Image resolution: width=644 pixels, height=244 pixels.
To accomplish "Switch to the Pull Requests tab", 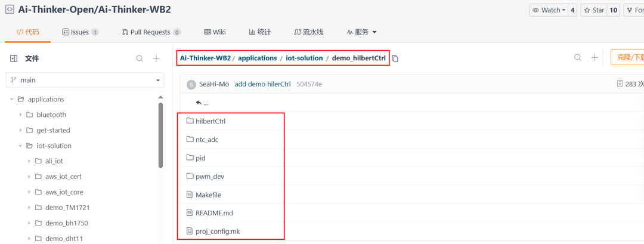I will [151, 32].
